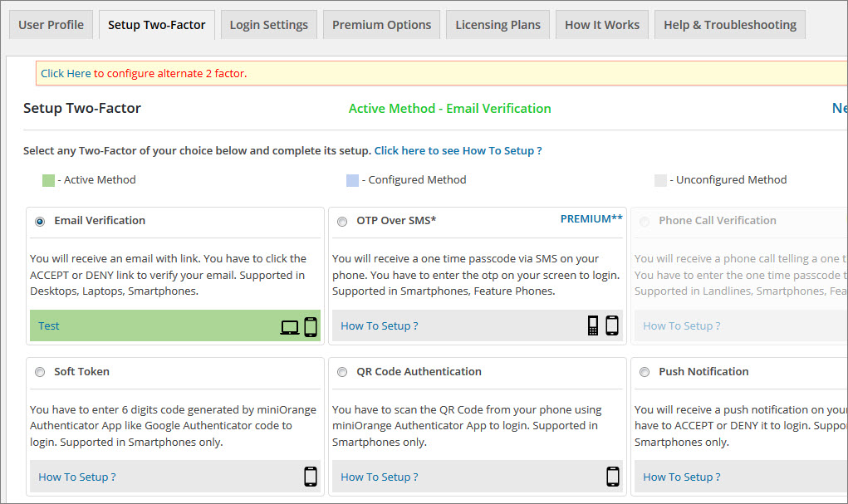Viewport: 848px width, 504px height.
Task: Select Email Verification radio button
Action: click(x=40, y=222)
